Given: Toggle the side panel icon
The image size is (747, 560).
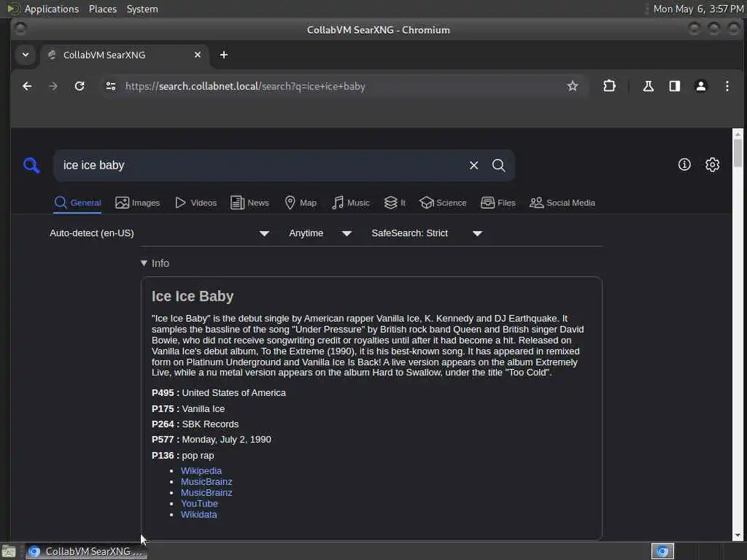Looking at the screenshot, I should pyautogui.click(x=675, y=86).
